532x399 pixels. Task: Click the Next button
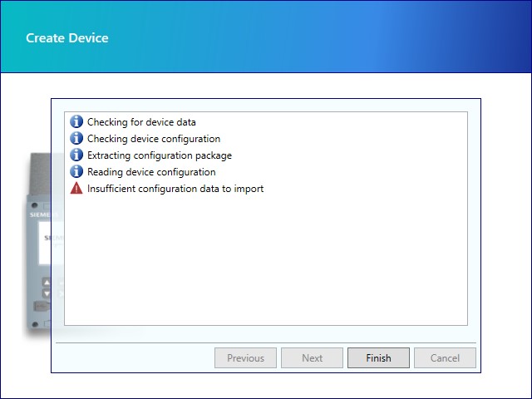[312, 358]
